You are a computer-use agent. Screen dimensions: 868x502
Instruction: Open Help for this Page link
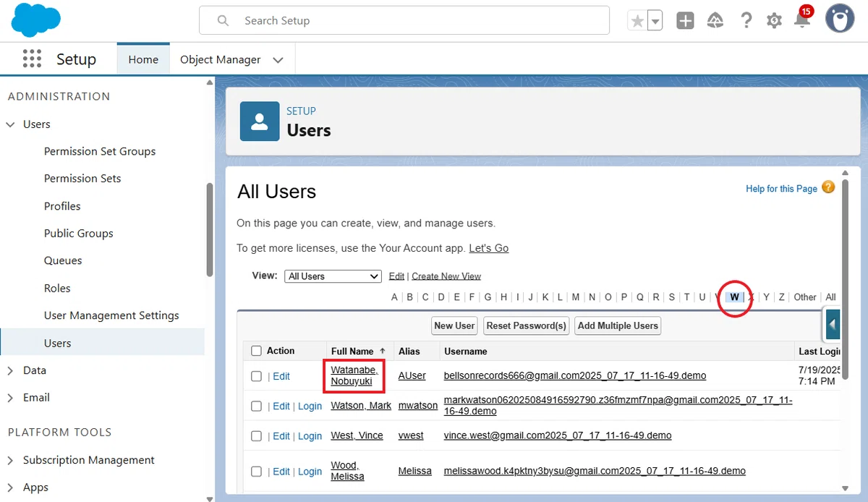[781, 189]
